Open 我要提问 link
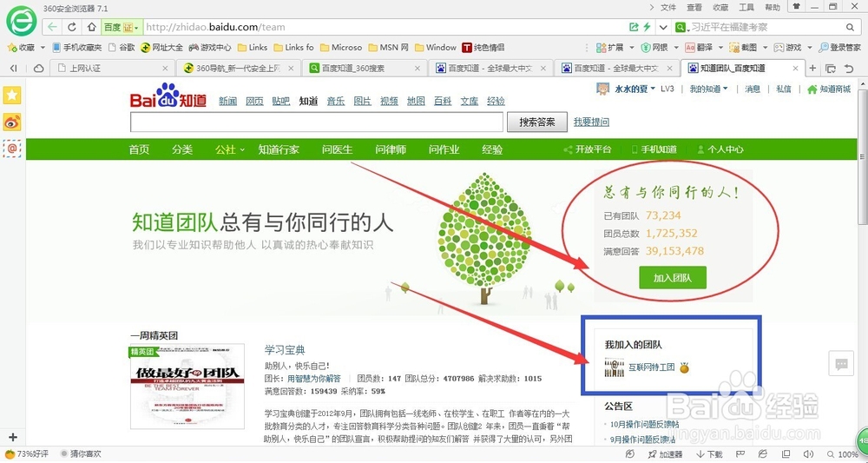868x463 pixels. pos(591,122)
